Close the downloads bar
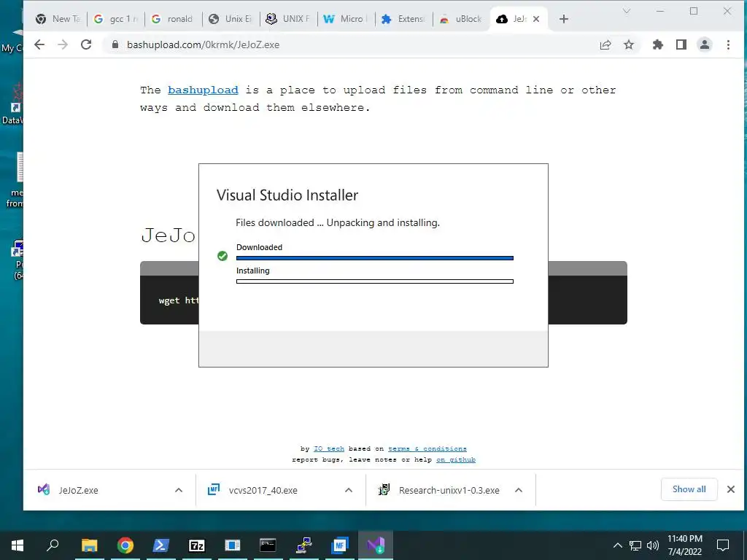Screen dimensions: 747x560 click(731, 489)
